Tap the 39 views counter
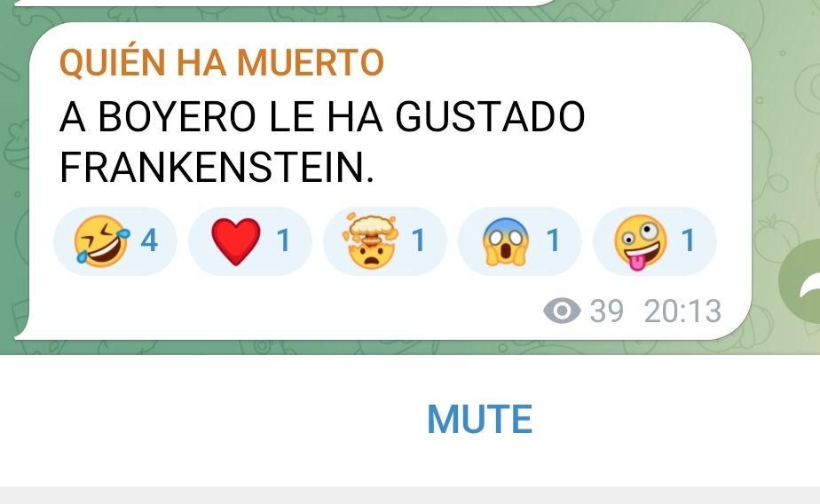Image resolution: width=820 pixels, height=504 pixels. pyautogui.click(x=607, y=311)
